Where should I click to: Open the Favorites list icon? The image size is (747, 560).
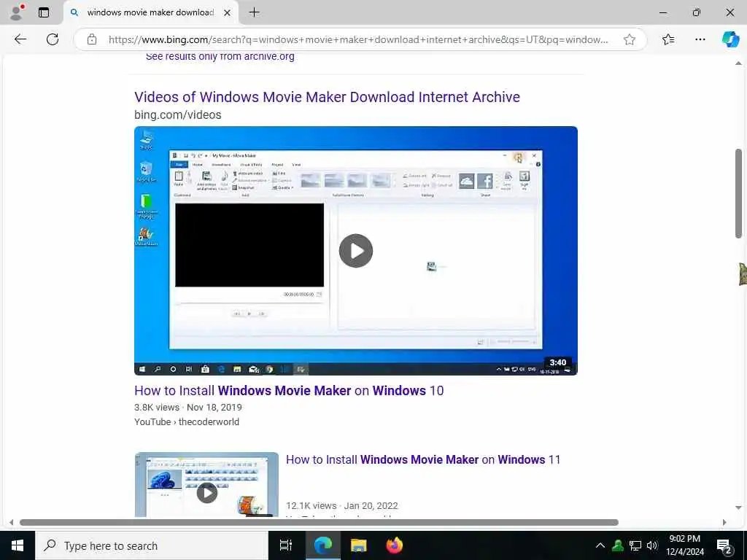(668, 39)
